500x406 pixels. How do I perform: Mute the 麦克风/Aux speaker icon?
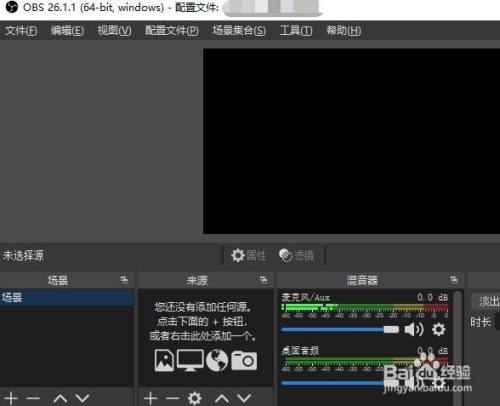[414, 329]
